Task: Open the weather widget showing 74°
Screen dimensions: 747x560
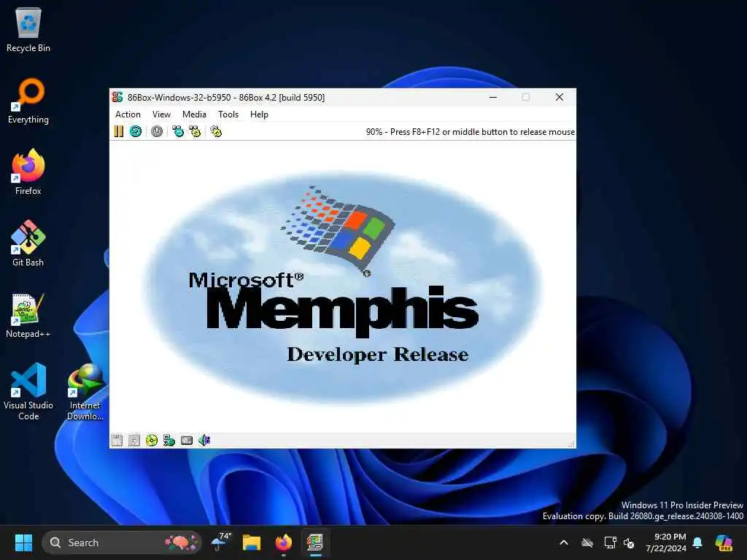Action: (x=220, y=542)
